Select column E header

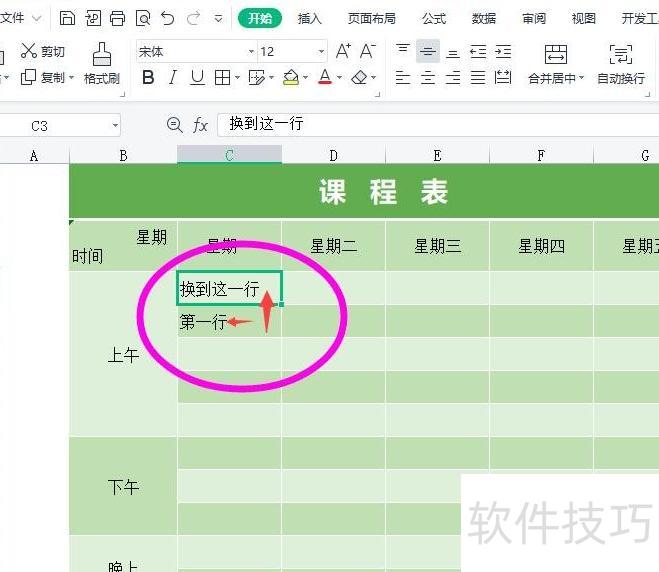point(438,155)
